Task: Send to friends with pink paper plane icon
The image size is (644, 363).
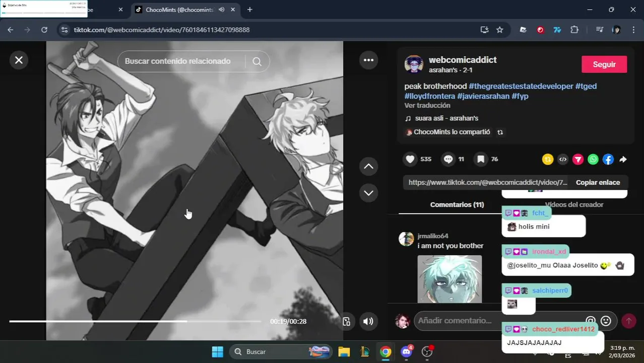Action: (578, 159)
